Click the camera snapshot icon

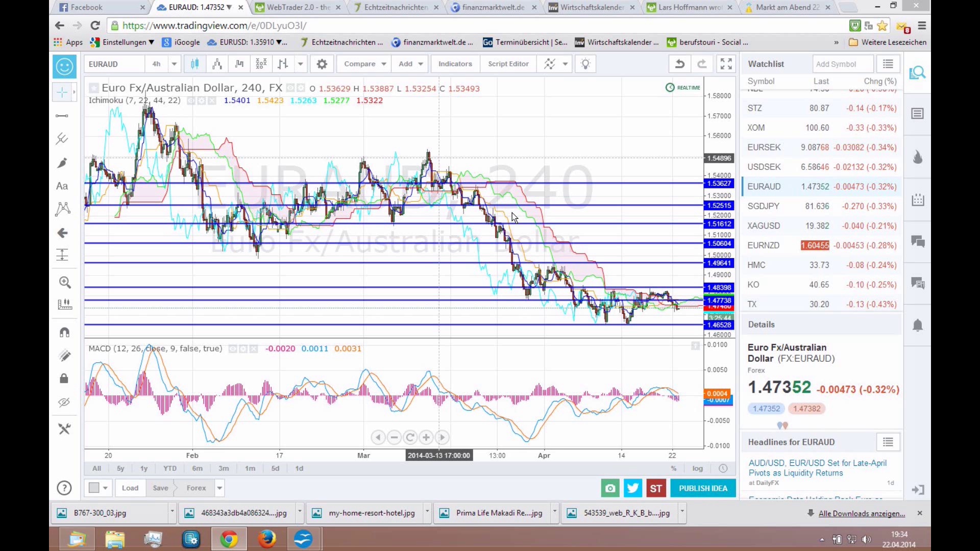(x=610, y=488)
